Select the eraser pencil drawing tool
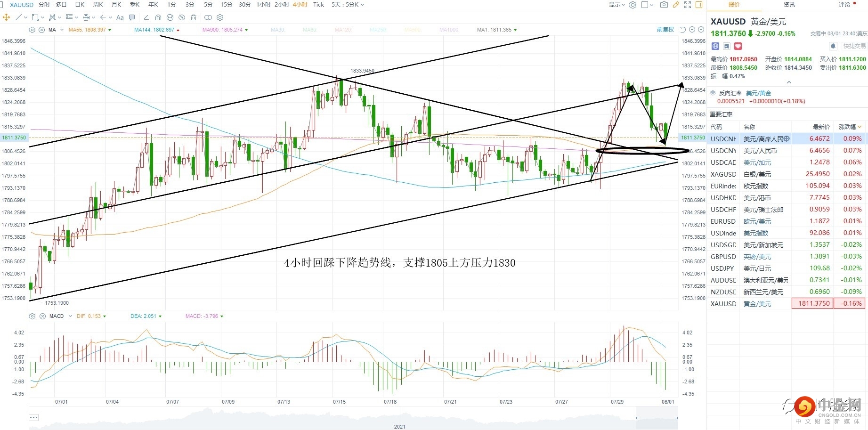868x430 pixels. 146,17
